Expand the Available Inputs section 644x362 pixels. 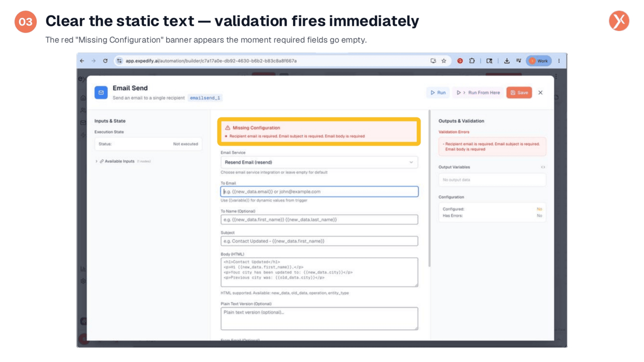tap(123, 161)
